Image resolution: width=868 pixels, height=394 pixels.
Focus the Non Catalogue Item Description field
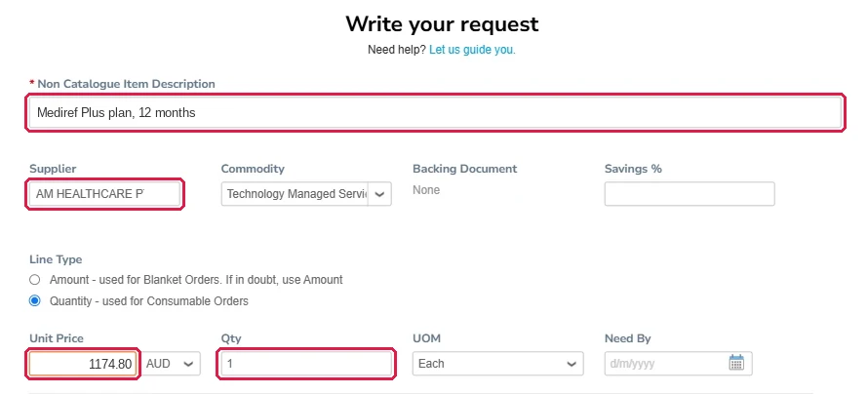click(435, 113)
